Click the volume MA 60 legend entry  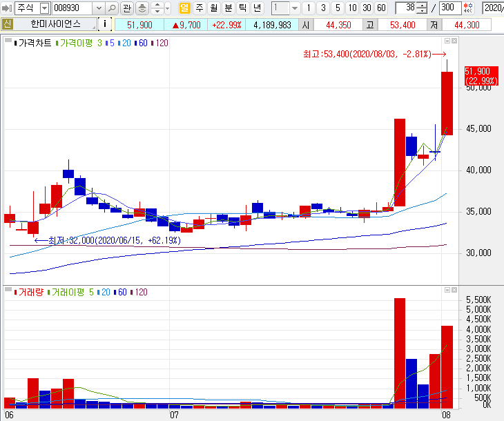[x=121, y=292]
